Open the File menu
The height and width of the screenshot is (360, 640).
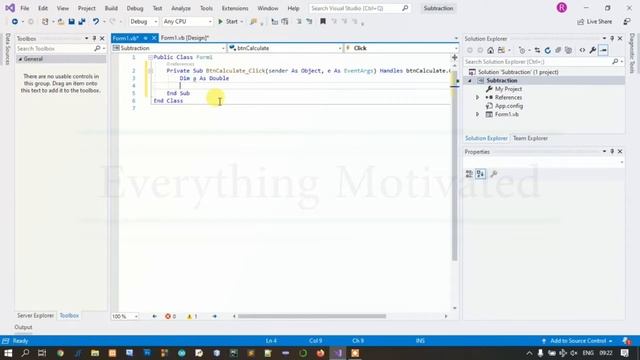pos(24,8)
